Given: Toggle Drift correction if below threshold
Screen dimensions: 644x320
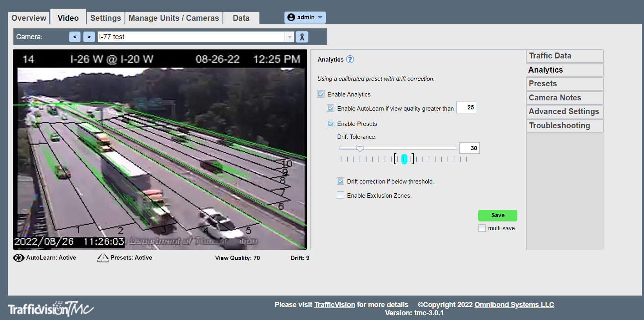Looking at the screenshot, I should point(341,181).
